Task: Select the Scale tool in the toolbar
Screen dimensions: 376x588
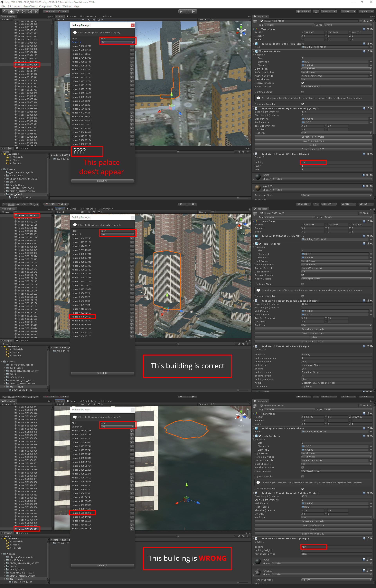Action: tap(24, 12)
